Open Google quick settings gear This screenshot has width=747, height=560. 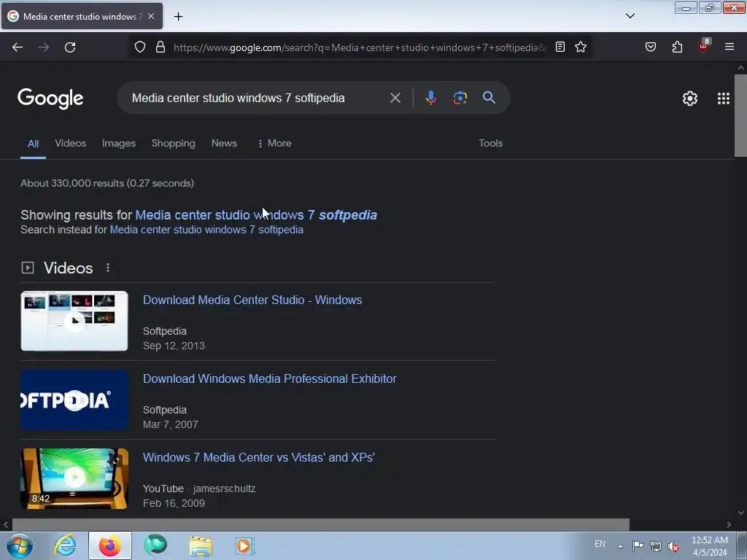tap(690, 98)
